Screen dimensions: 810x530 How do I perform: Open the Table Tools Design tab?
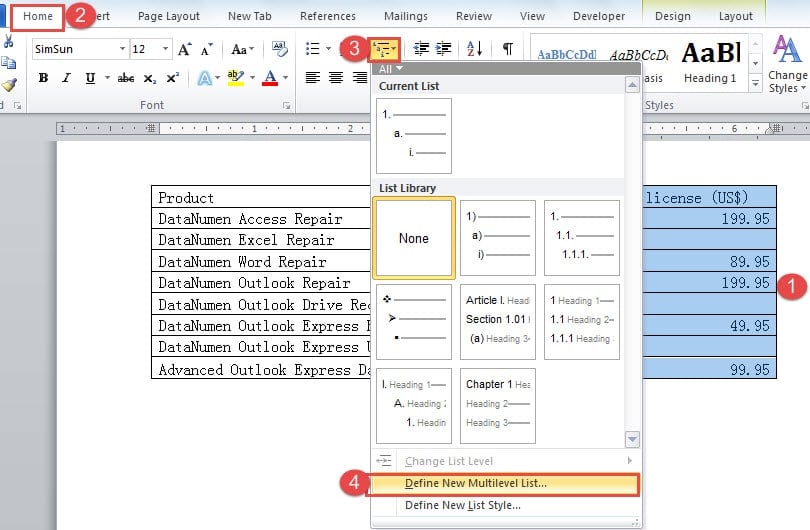click(673, 17)
